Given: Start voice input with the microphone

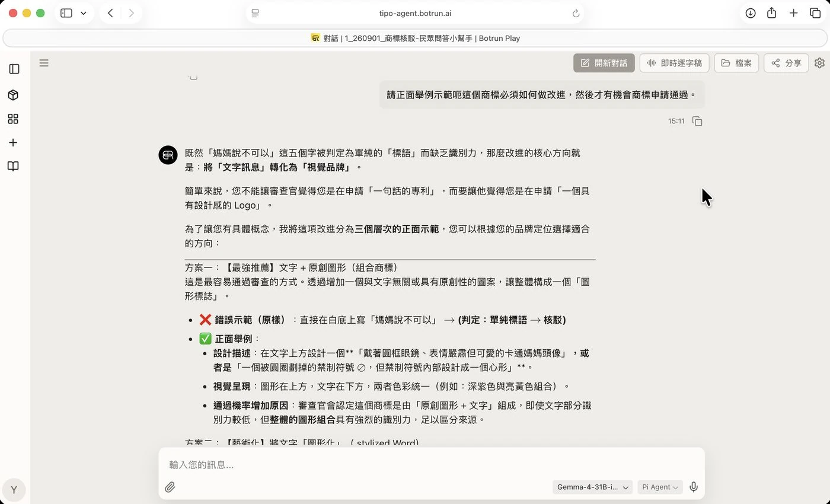Looking at the screenshot, I should 694,487.
